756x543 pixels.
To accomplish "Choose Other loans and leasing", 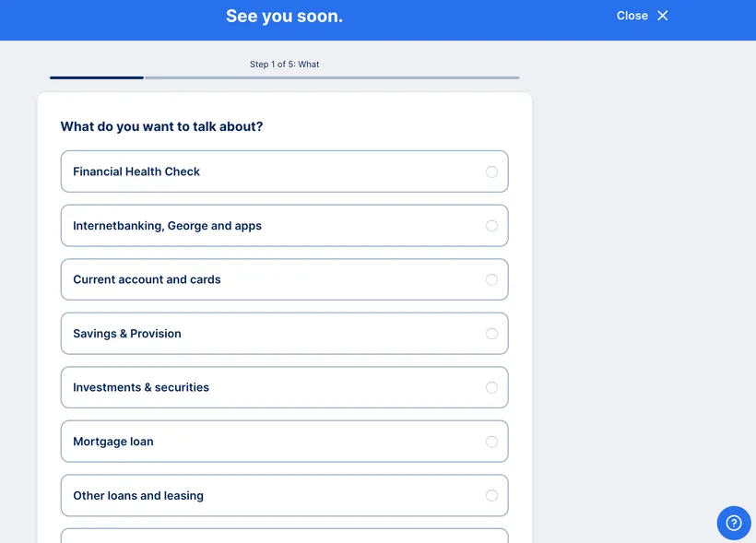I will tap(491, 495).
